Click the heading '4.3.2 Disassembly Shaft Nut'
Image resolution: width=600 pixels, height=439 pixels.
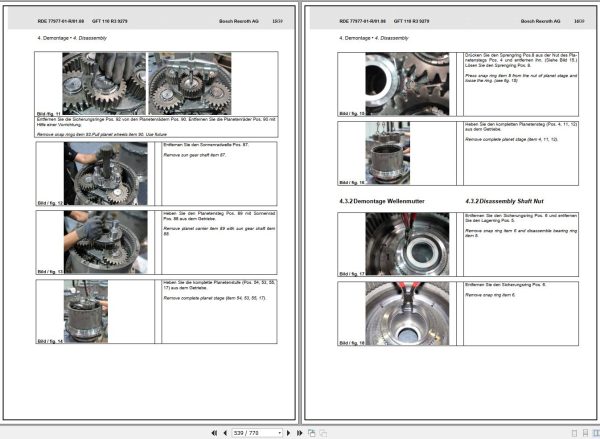(504, 201)
